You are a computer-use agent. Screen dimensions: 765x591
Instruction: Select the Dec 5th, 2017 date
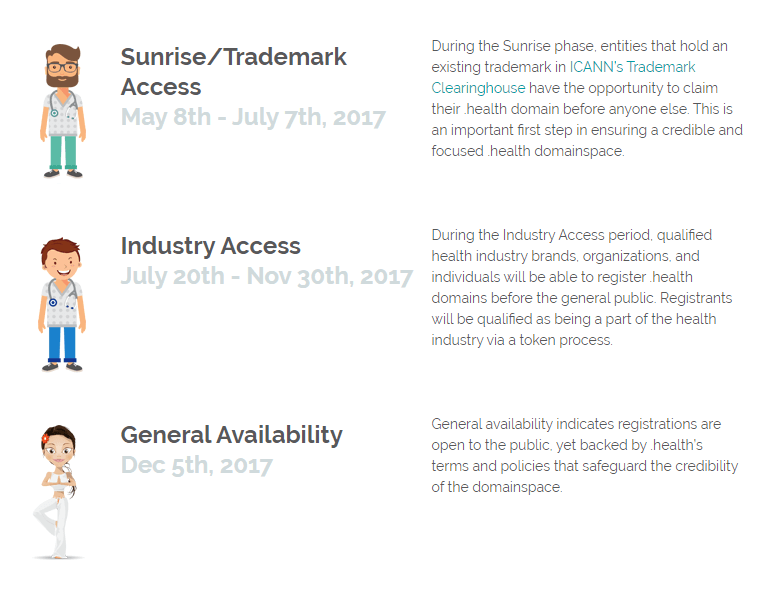pos(196,465)
